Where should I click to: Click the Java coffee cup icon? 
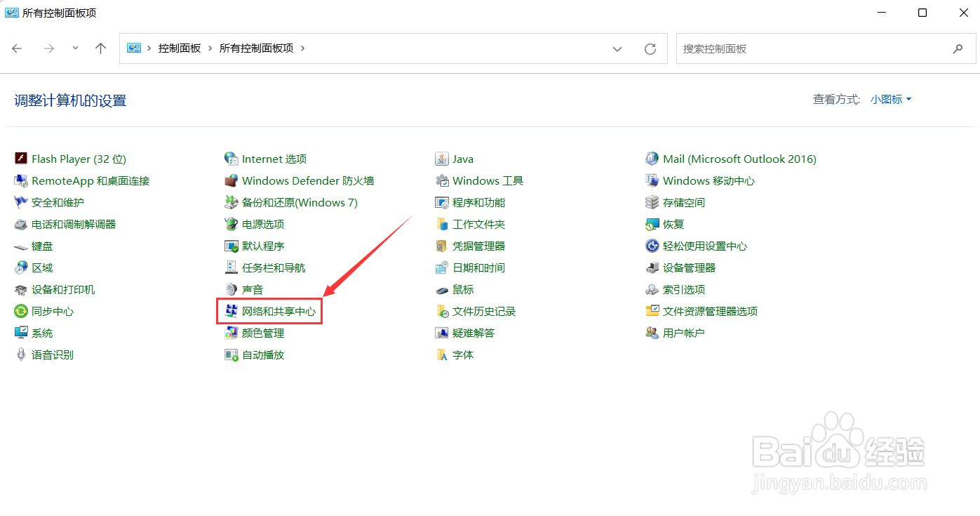coord(442,159)
